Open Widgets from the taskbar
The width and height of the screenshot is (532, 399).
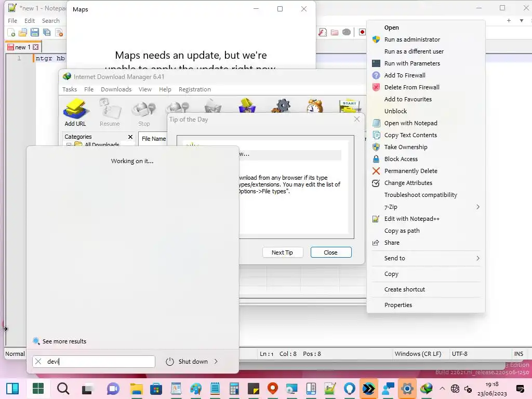click(x=12, y=389)
